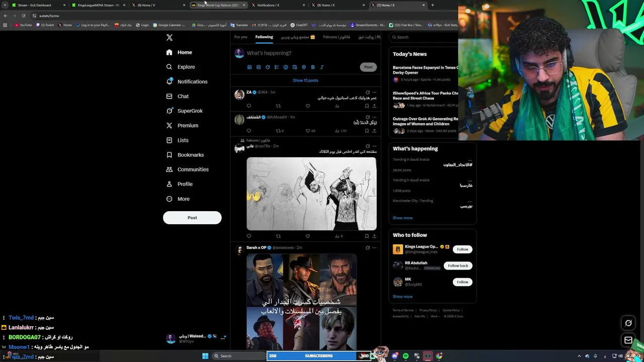
Task: Open Home in the X sidebar
Action: pos(179,52)
